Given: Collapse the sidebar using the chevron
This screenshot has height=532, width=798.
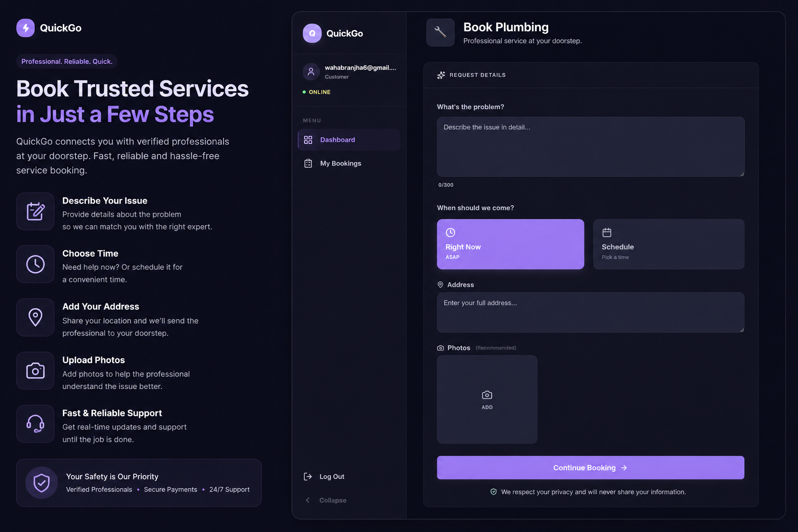Looking at the screenshot, I should [308, 500].
